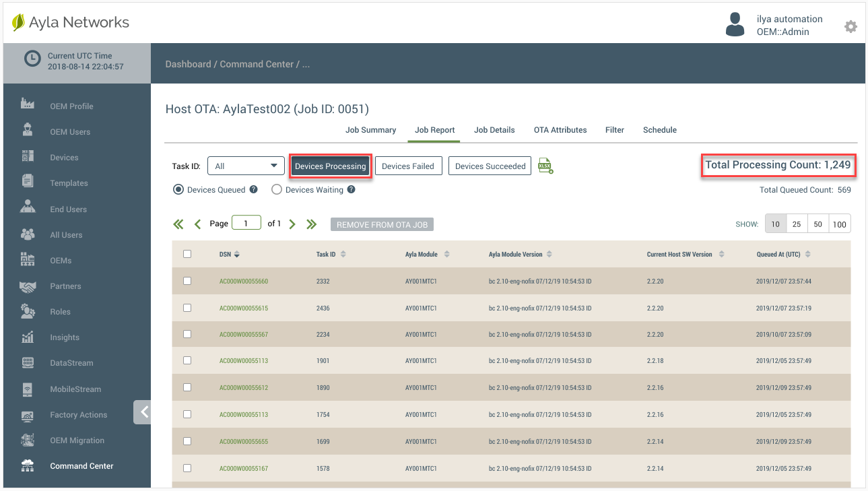This screenshot has width=868, height=491.
Task: Show 25 rows per page
Action: pos(797,224)
